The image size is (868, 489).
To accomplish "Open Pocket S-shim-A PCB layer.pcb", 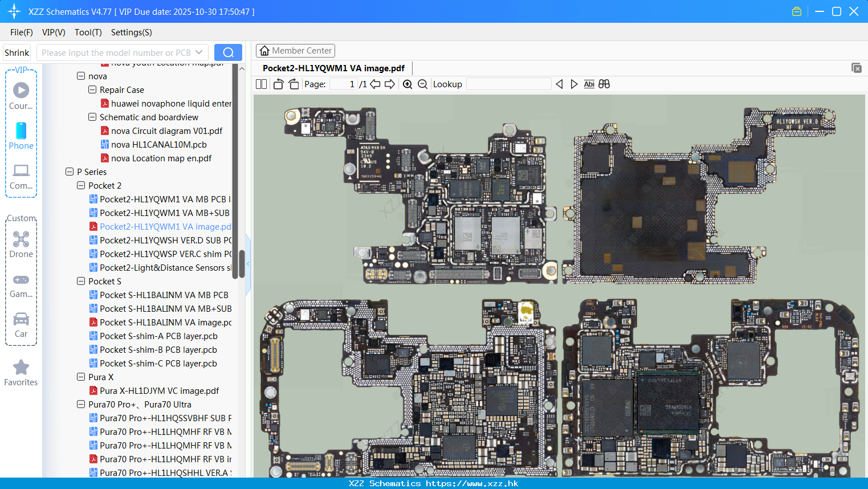I will coord(153,336).
